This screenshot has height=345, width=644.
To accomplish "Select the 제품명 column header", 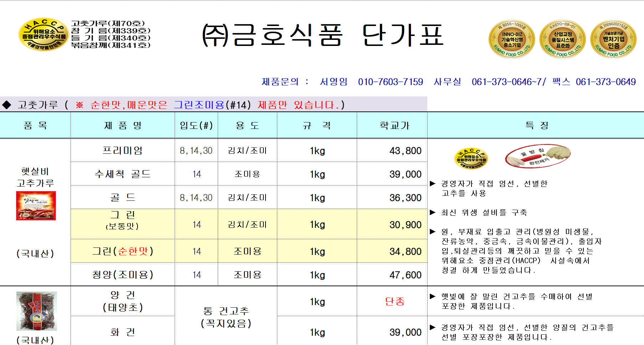I will (x=123, y=125).
